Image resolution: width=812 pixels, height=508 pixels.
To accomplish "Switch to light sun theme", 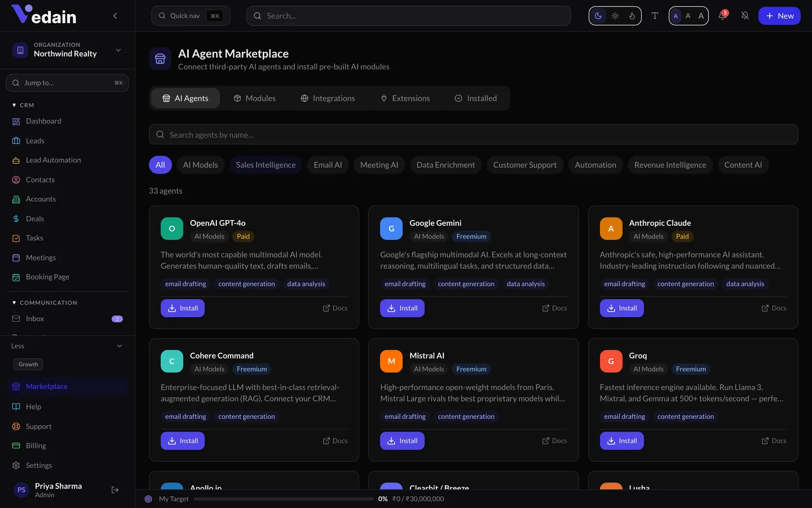I will click(x=615, y=16).
